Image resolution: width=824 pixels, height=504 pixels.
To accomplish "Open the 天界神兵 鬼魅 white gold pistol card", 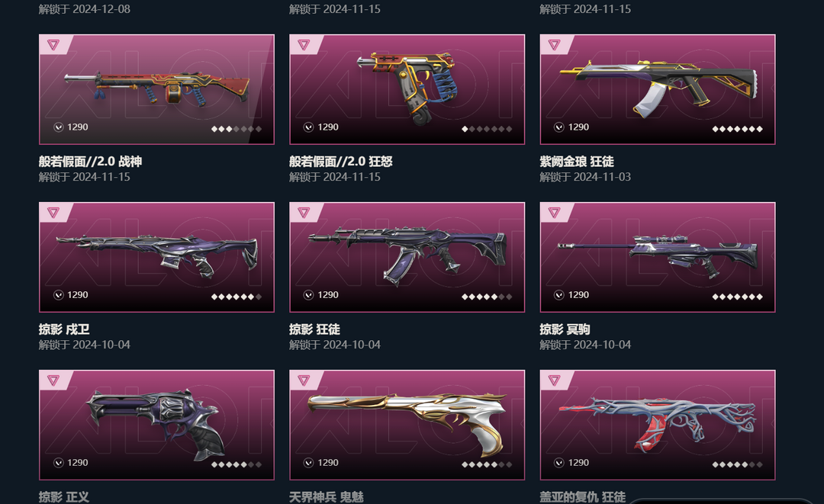I will (x=407, y=425).
